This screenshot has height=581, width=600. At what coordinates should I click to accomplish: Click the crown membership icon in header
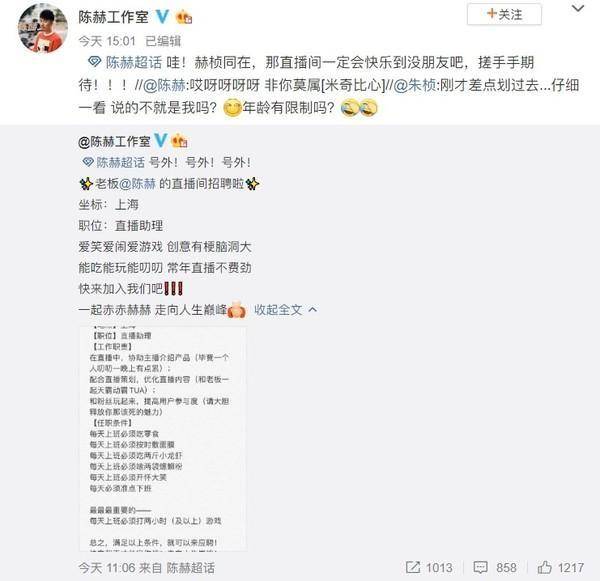click(x=184, y=17)
